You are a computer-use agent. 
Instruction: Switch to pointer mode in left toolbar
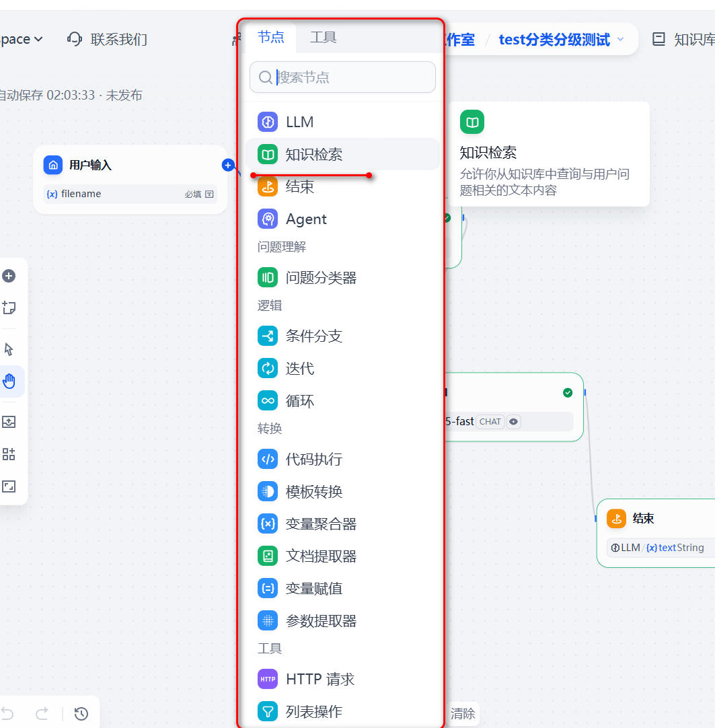tap(9, 349)
